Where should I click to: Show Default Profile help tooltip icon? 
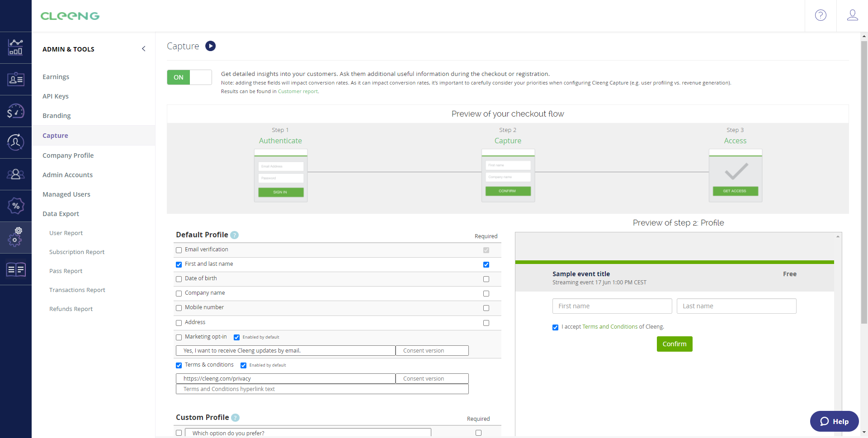[234, 235]
